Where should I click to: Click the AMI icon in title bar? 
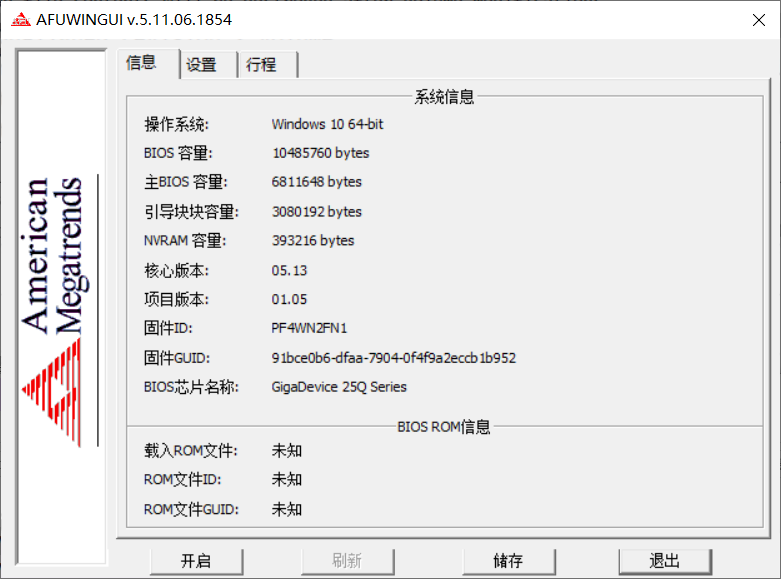pos(20,20)
